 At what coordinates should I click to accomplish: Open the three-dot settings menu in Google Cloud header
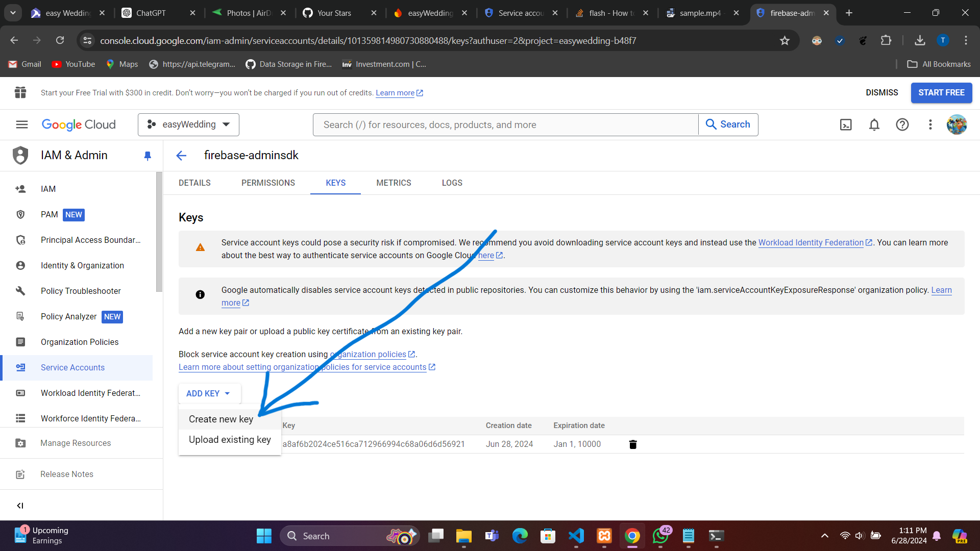click(x=930, y=124)
